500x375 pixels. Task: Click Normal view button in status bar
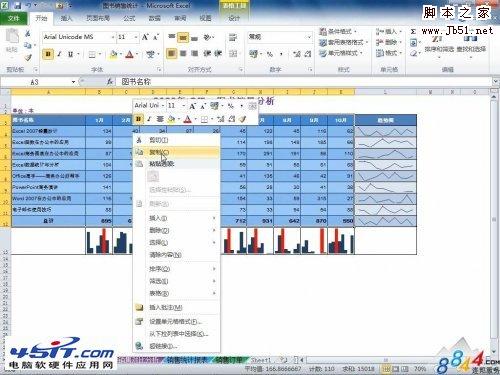pos(386,369)
